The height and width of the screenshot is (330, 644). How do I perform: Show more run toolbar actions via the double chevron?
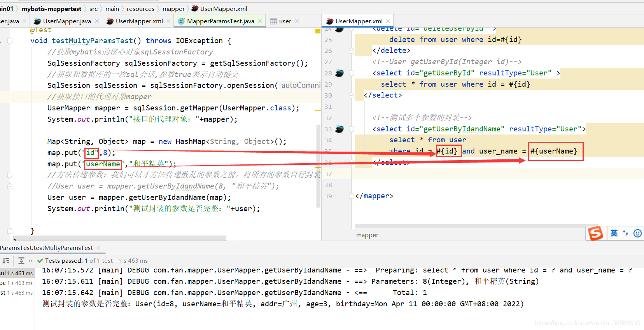pyautogui.click(x=30, y=260)
